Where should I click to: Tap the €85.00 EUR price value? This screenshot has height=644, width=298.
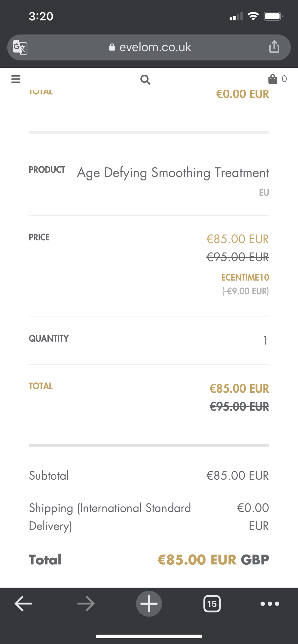pos(237,239)
